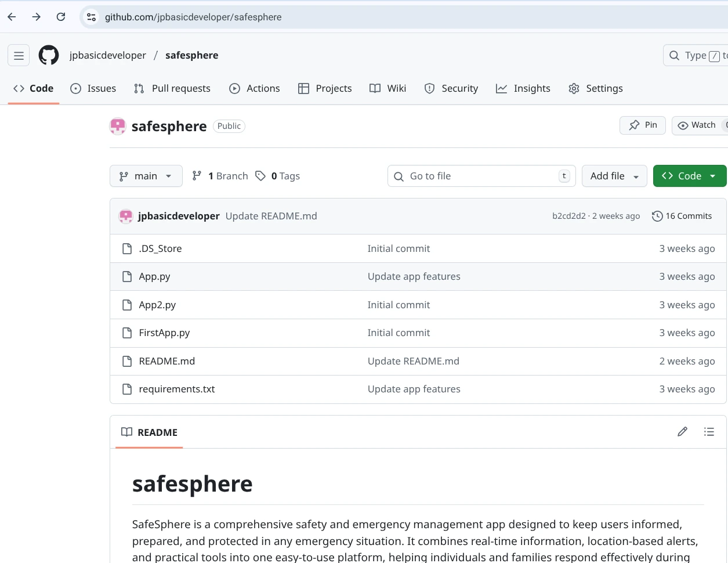Click the browser address bar URL
Image resolution: width=728 pixels, height=563 pixels.
click(x=193, y=17)
